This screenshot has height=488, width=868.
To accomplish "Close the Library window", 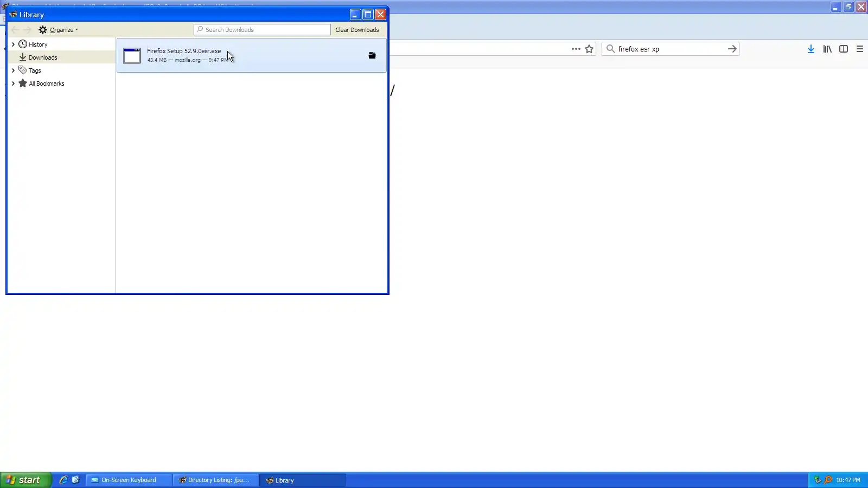I will [381, 15].
